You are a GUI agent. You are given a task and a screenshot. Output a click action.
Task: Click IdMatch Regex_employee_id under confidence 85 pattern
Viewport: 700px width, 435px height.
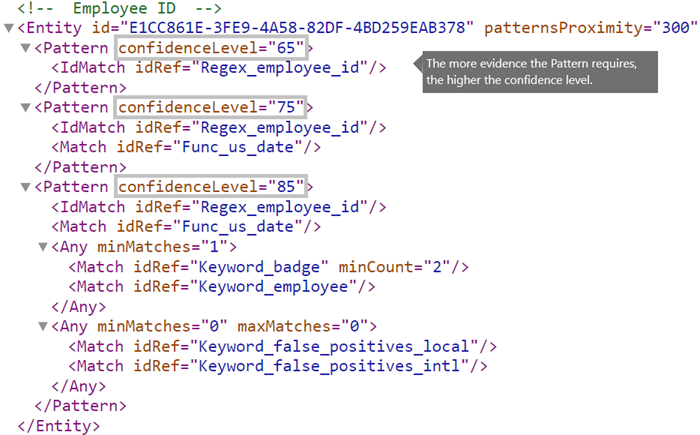[x=219, y=207]
